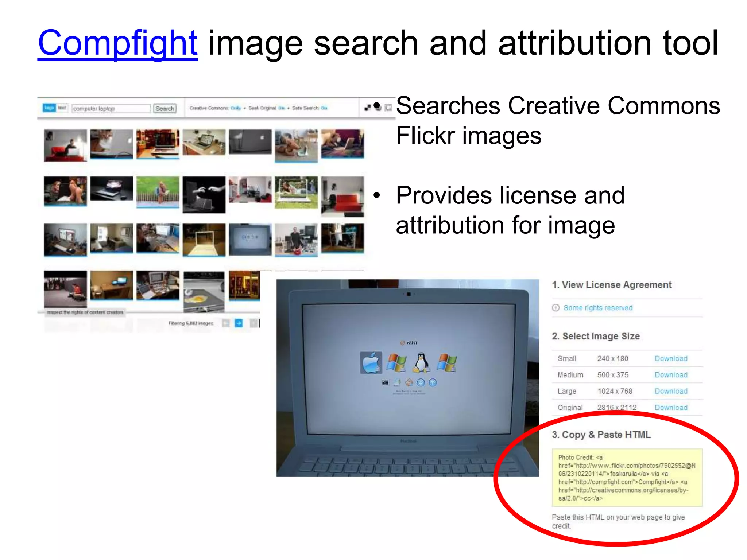Select the 'text' search mode tab

coord(62,108)
